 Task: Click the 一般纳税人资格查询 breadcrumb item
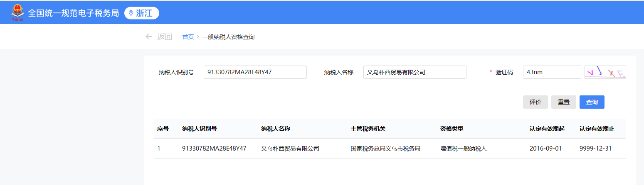228,37
